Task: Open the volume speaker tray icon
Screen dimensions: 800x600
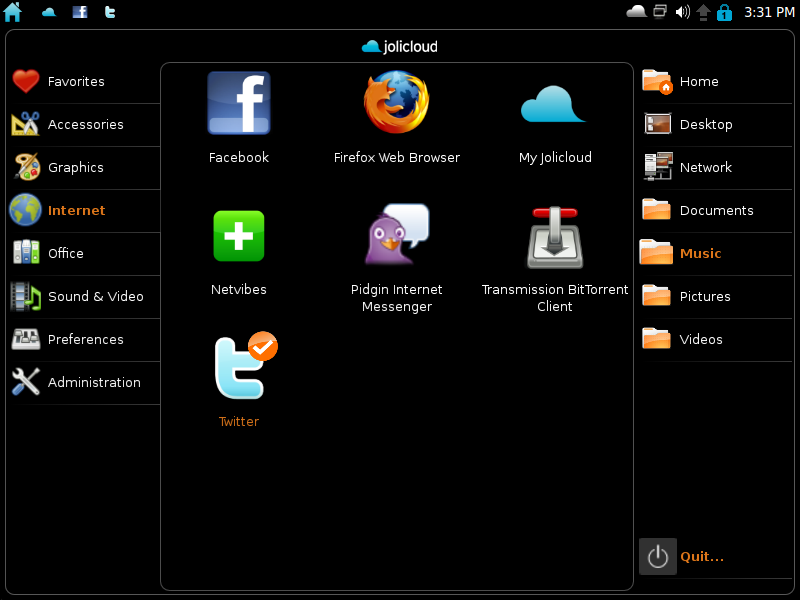Action: [x=682, y=11]
